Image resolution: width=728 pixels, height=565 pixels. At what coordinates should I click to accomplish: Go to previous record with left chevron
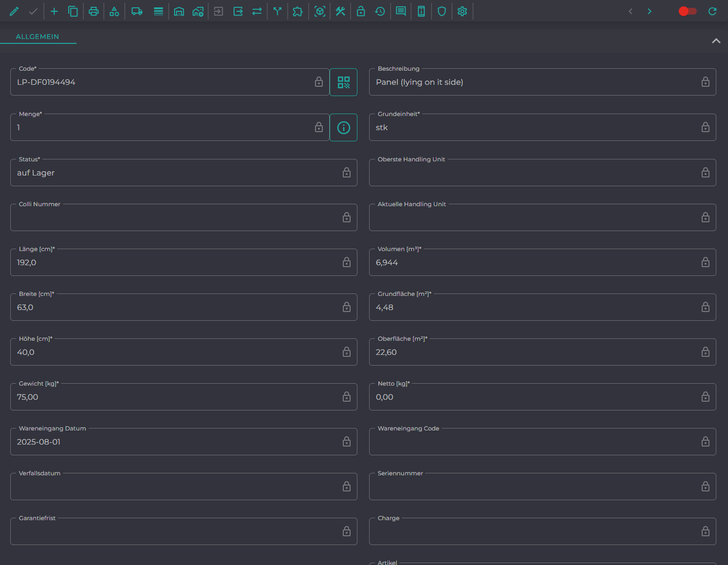(x=630, y=11)
